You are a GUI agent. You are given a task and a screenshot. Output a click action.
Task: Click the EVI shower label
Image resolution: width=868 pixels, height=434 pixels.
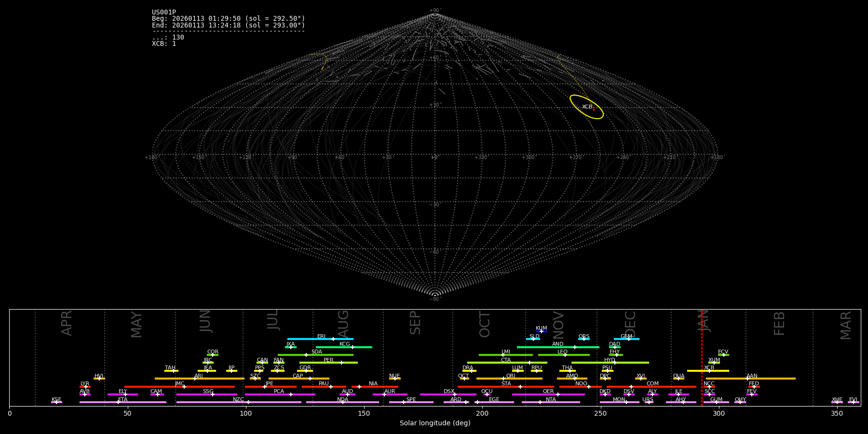pyautogui.click(x=853, y=399)
